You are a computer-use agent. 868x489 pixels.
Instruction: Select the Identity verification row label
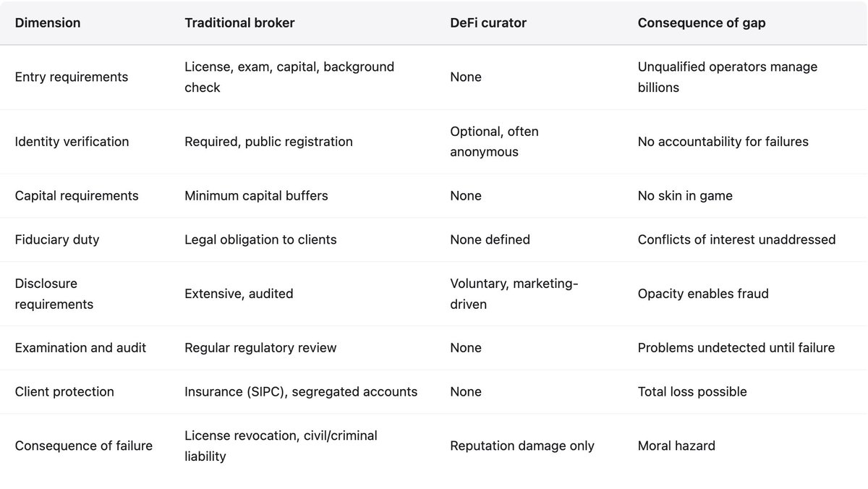(x=72, y=142)
